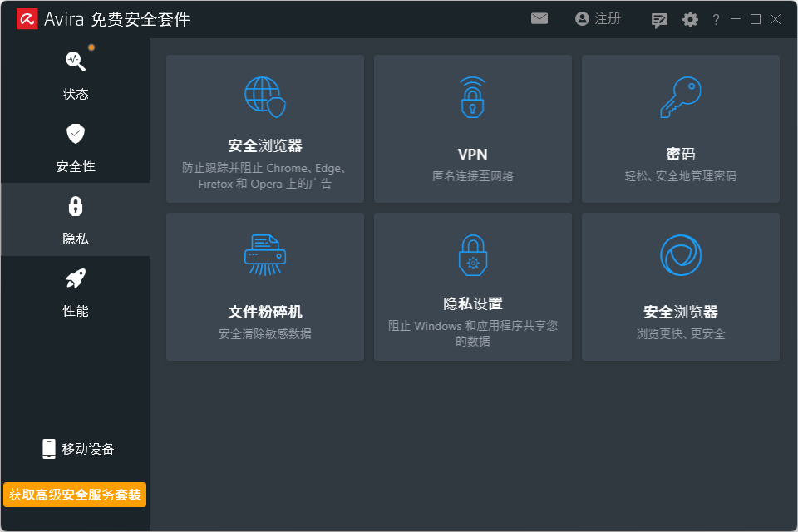Switch to the 性能 tab label
This screenshot has height=532, width=798.
point(76,311)
